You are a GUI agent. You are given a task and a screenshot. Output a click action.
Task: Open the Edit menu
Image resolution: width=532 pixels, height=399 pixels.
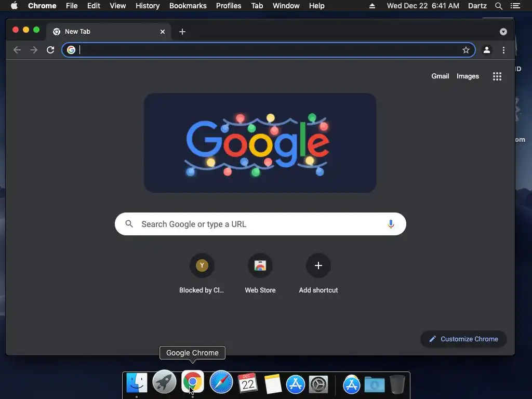pyautogui.click(x=94, y=6)
